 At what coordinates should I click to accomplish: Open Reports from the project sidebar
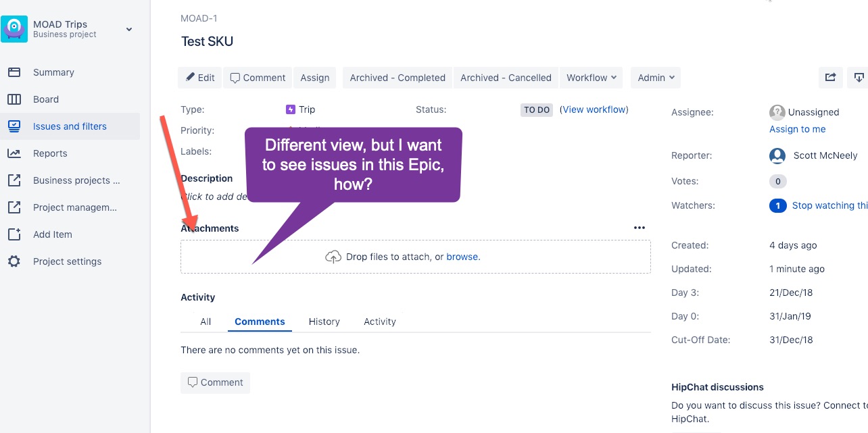[50, 153]
